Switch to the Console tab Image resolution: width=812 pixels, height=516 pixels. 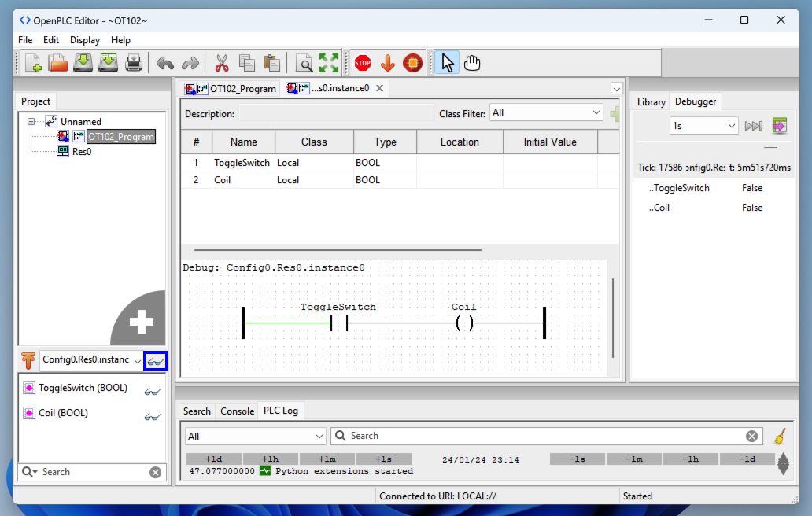coord(237,411)
